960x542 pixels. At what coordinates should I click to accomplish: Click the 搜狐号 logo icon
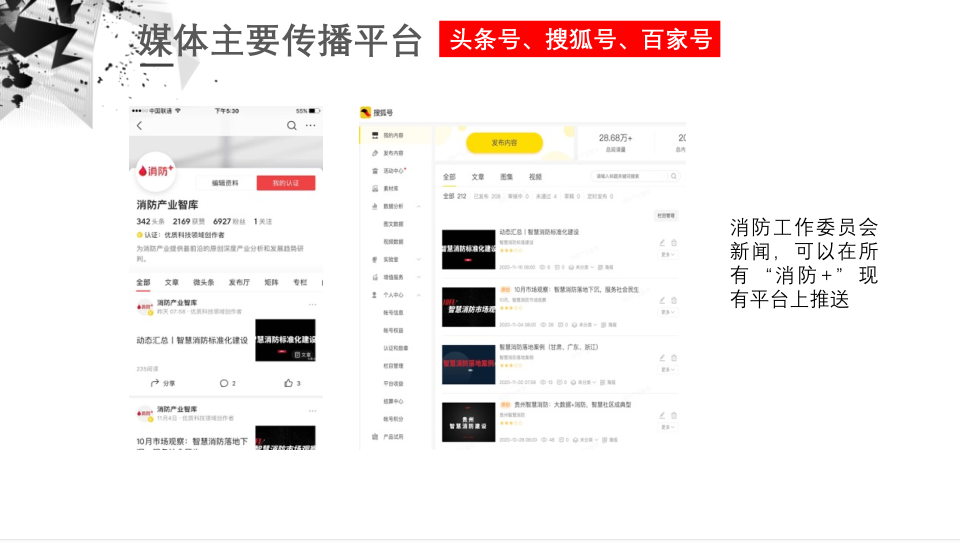click(x=366, y=112)
